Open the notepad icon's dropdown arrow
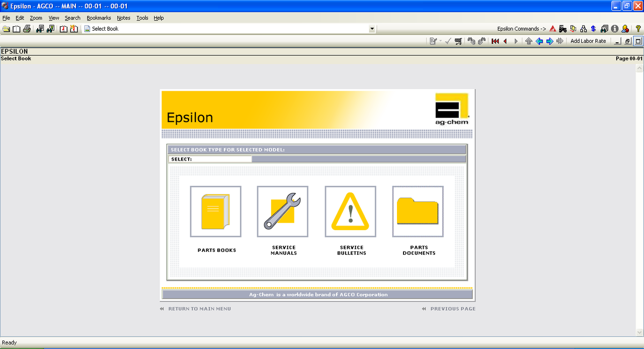The image size is (644, 349). pos(440,41)
